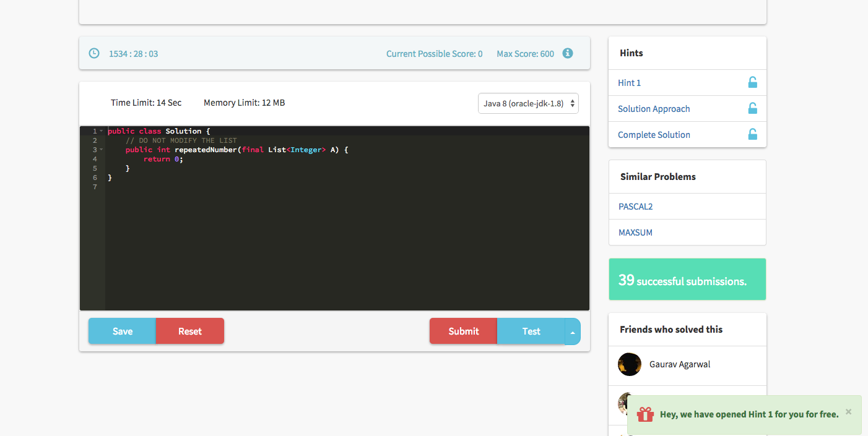Viewport: 868px width, 436px height.
Task: Click Gaurav Agarwal's profile avatar
Action: [629, 364]
